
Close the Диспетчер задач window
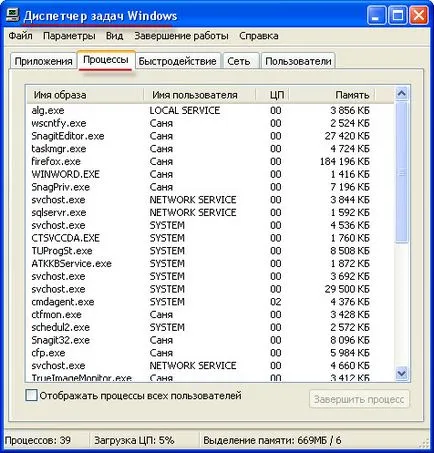(x=419, y=16)
